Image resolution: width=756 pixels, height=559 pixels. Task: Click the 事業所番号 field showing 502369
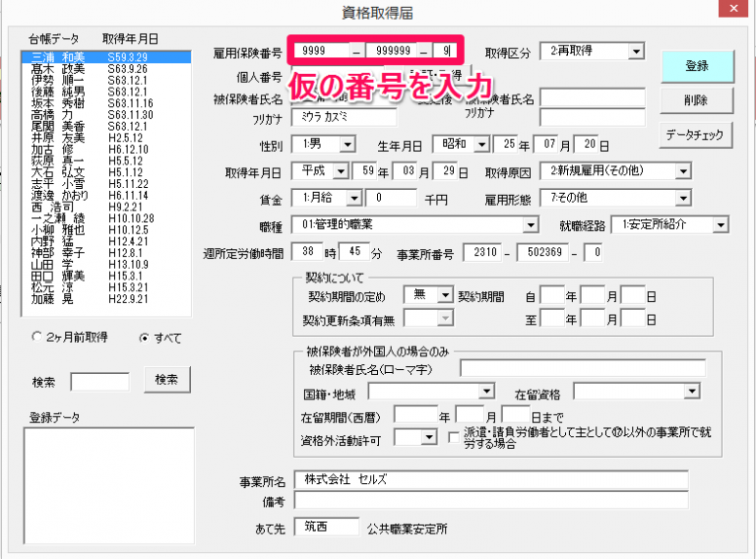coord(542,252)
